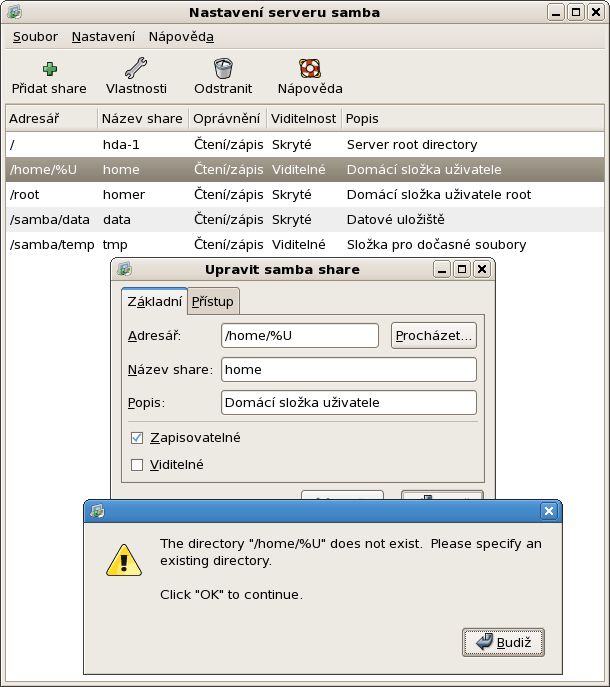Sort by the Adresář column header
Viewport: 610px width, 687px height.
point(52,118)
